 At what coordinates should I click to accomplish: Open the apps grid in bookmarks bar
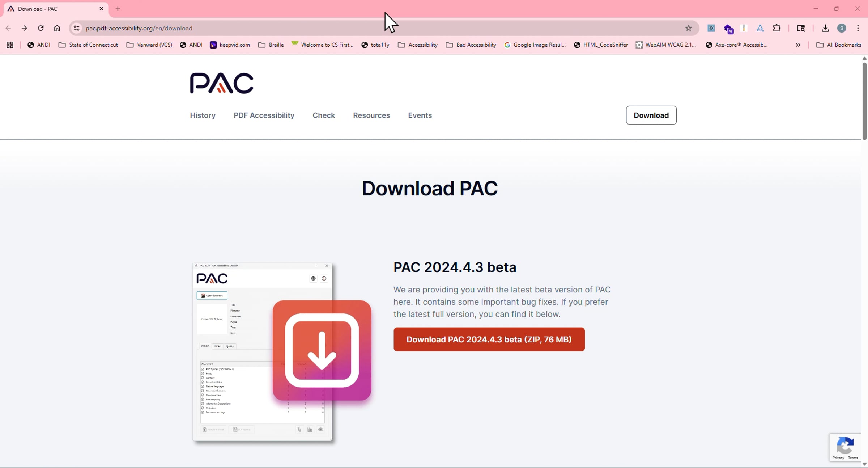[10, 45]
